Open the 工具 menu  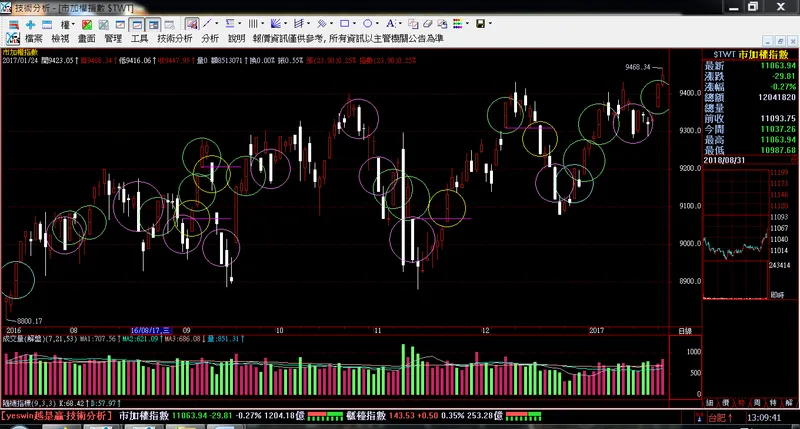click(140, 38)
